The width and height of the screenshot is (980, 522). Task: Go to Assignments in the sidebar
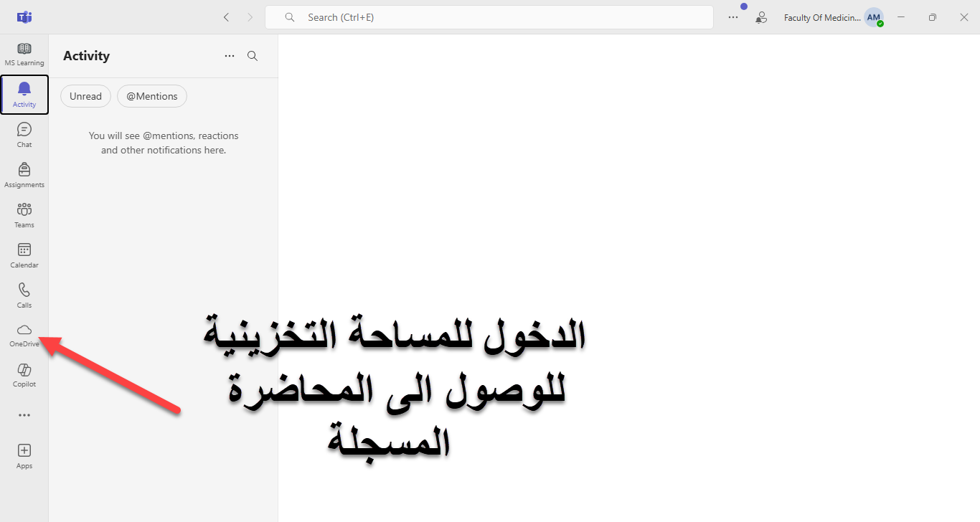(24, 175)
